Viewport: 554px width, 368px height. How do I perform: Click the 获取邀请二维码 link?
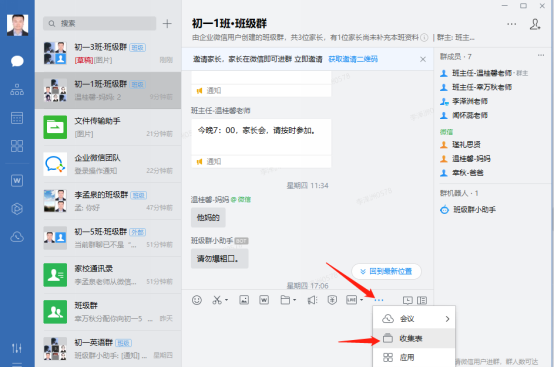click(x=353, y=59)
